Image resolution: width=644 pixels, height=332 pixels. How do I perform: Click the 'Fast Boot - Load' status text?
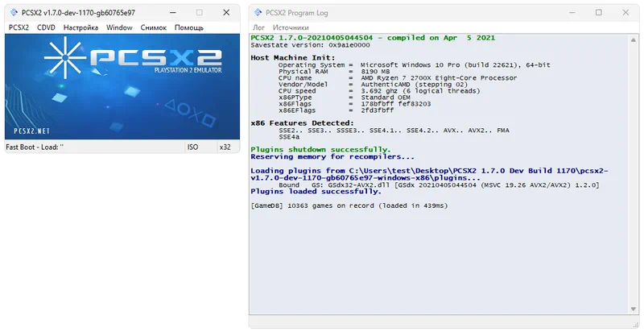(x=35, y=147)
